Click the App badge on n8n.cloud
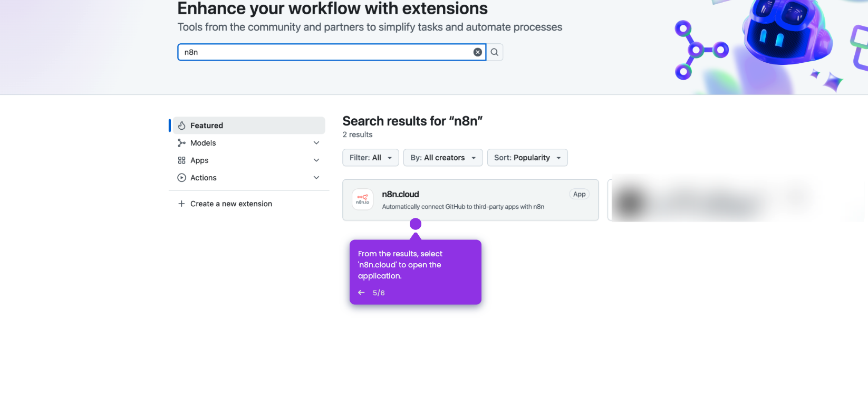Viewport: 868px width, 394px height. [x=580, y=194]
